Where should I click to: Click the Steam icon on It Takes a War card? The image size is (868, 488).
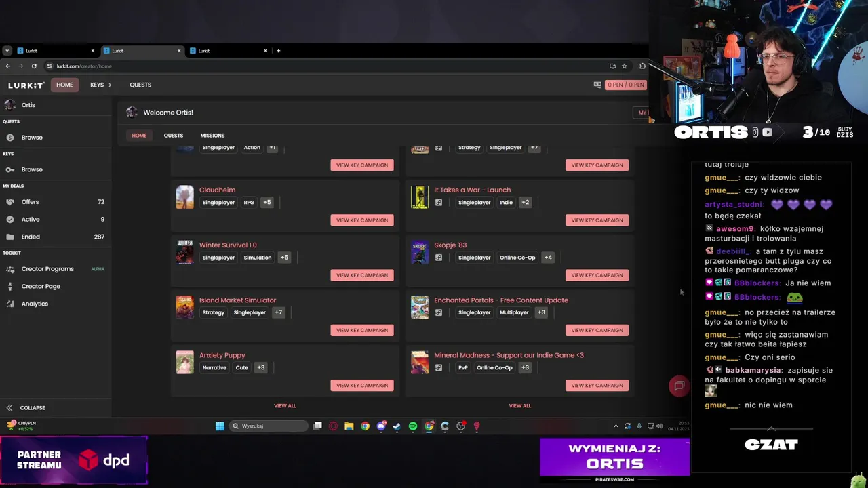[x=439, y=203]
